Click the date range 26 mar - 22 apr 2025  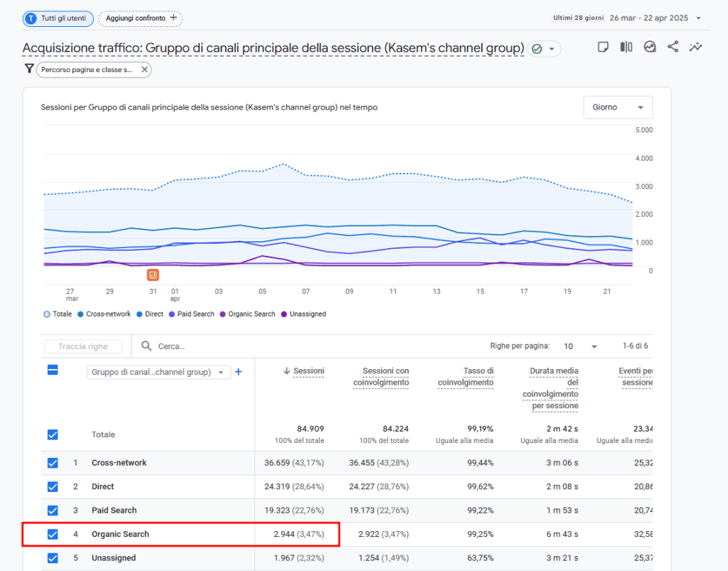point(649,18)
